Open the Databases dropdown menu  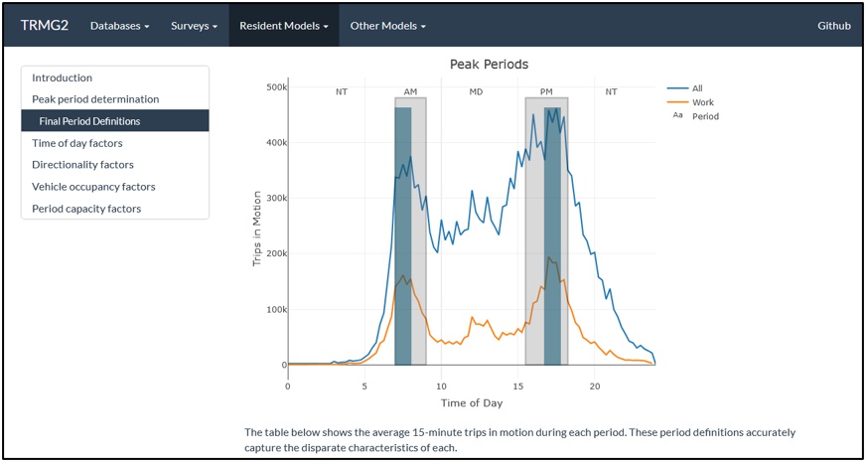pos(119,26)
